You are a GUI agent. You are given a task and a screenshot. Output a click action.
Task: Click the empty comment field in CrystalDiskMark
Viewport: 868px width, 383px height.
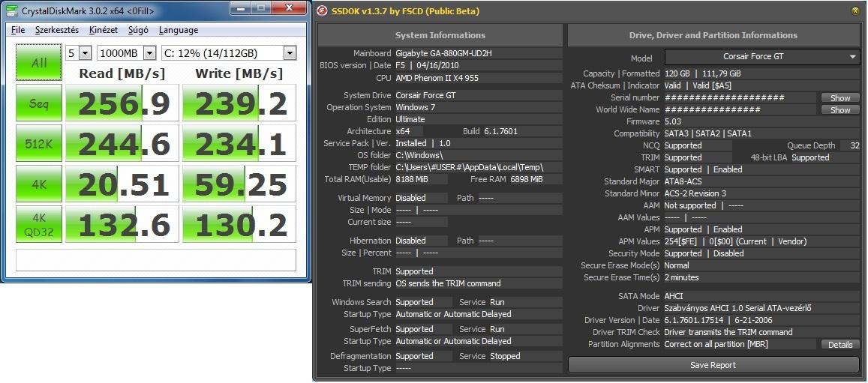[x=156, y=260]
